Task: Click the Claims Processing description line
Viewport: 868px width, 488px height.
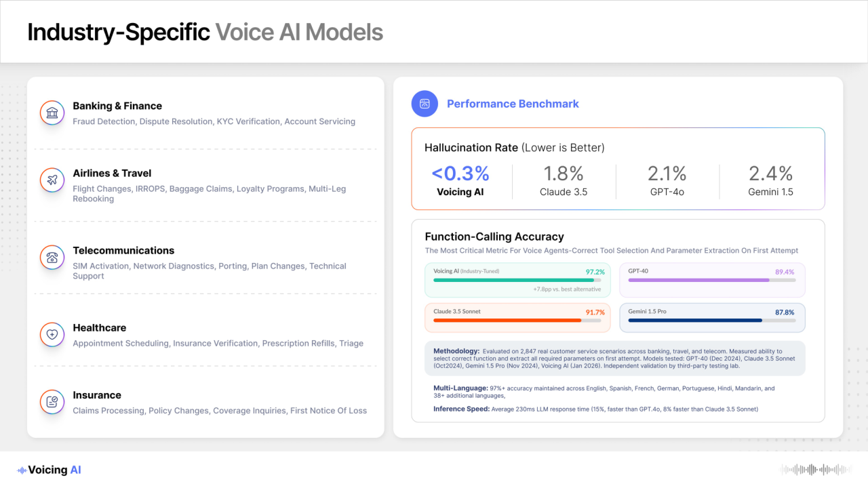Action: click(x=220, y=410)
